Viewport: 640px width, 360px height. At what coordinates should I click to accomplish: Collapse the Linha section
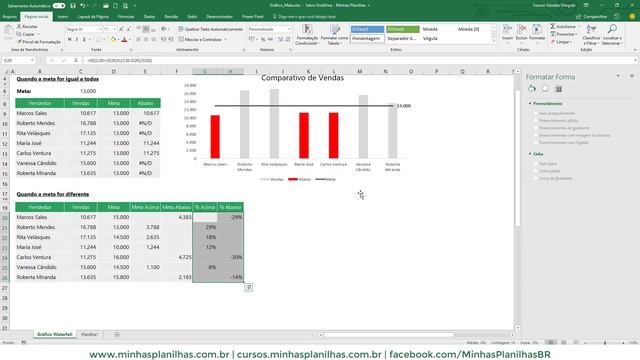coord(530,154)
